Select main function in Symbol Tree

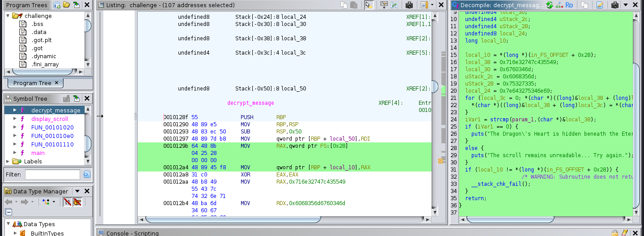pos(38,153)
